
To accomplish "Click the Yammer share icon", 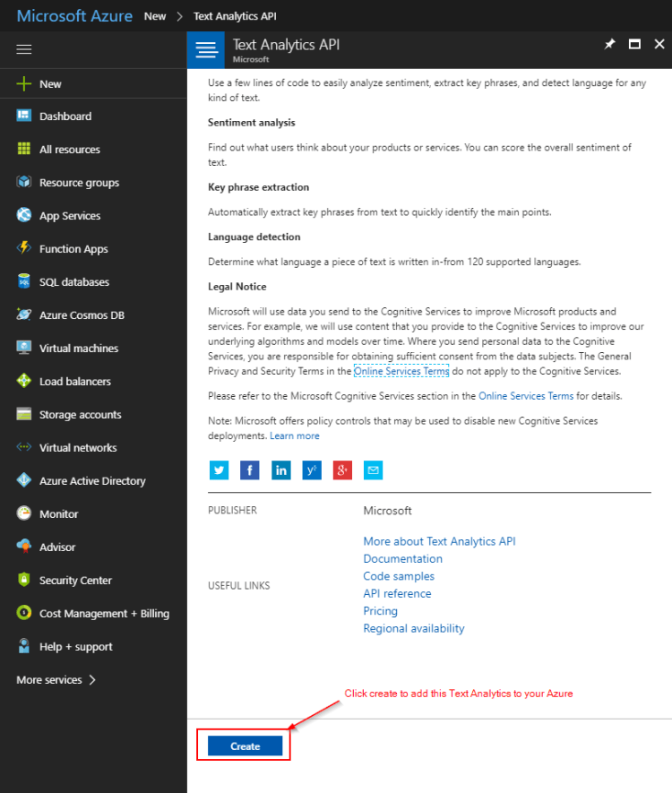I will (312, 470).
